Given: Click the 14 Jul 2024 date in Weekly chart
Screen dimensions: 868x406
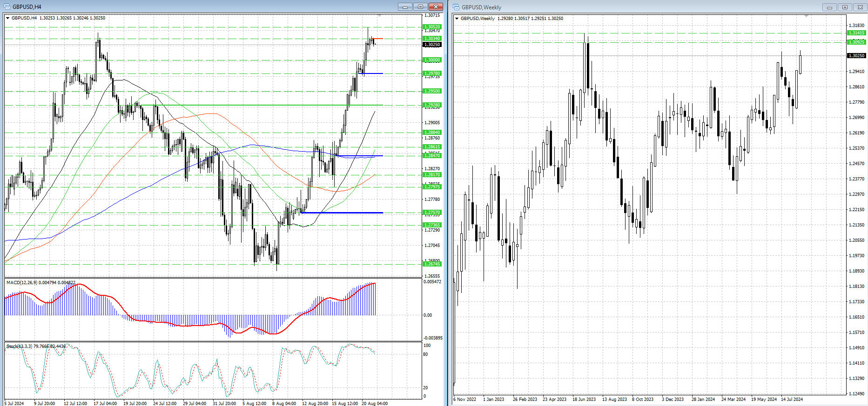Looking at the screenshot, I should (x=792, y=399).
